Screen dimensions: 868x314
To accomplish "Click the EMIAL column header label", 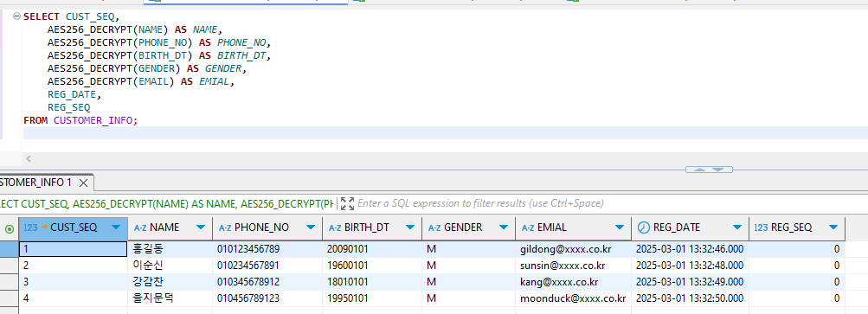I will tap(552, 227).
